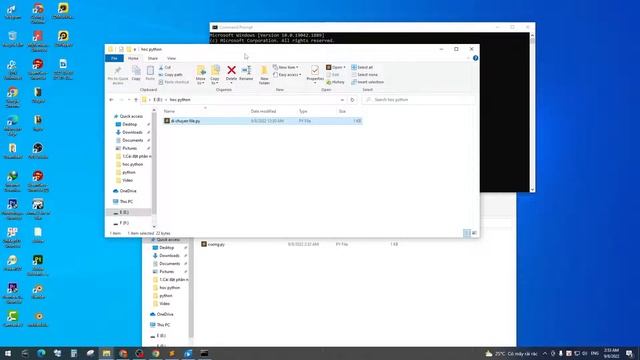Open the Move to dropdown
The width and height of the screenshot is (640, 360).
201,75
